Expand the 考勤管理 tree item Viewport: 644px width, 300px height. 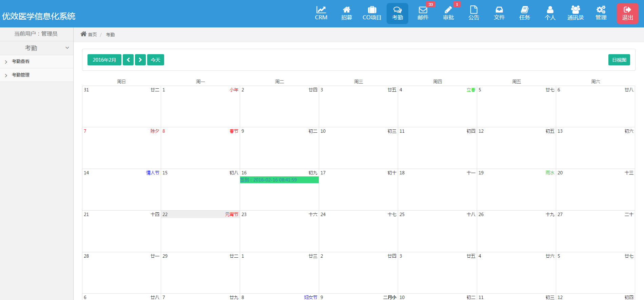point(6,75)
